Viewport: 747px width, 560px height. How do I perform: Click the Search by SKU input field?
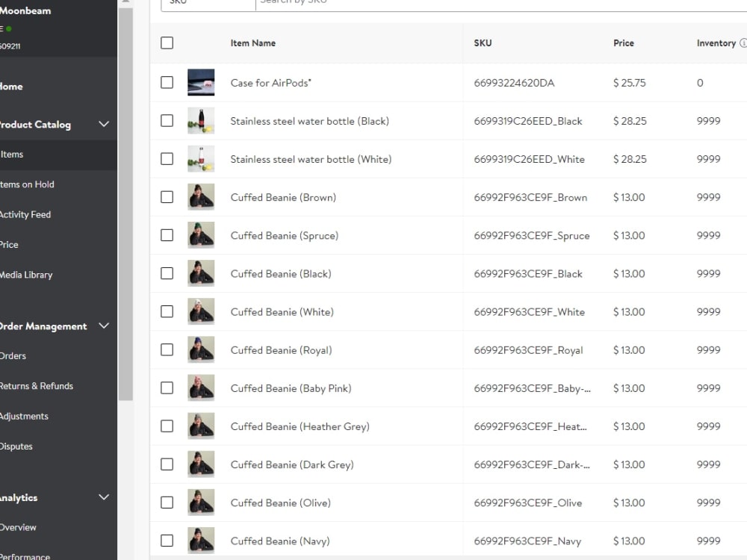(501, 4)
